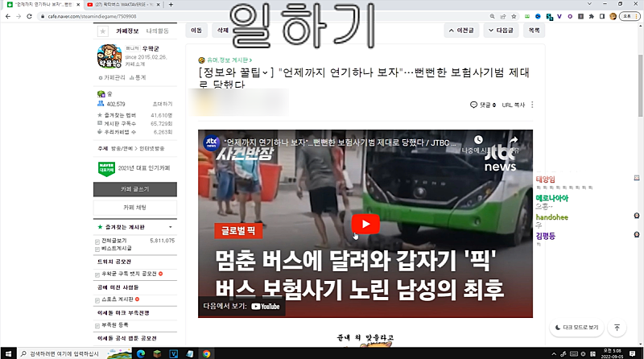The height and width of the screenshot is (359, 644).
Task: Open the 전체글보기 board
Action: pos(114,241)
